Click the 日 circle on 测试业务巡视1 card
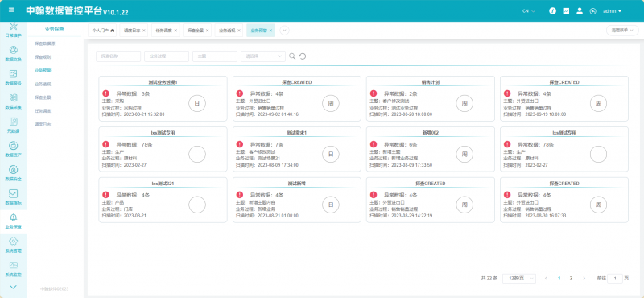Image resolution: width=644 pixels, height=298 pixels. 196,104
